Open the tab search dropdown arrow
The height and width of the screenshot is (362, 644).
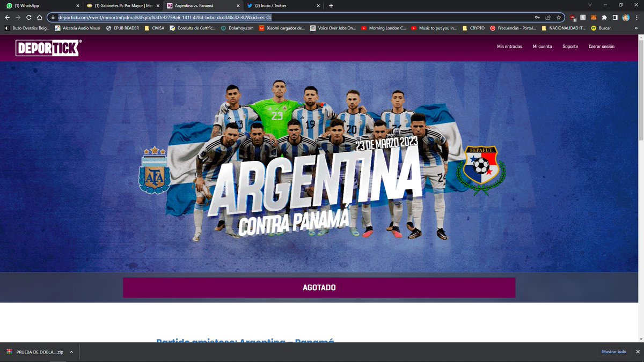[590, 5]
